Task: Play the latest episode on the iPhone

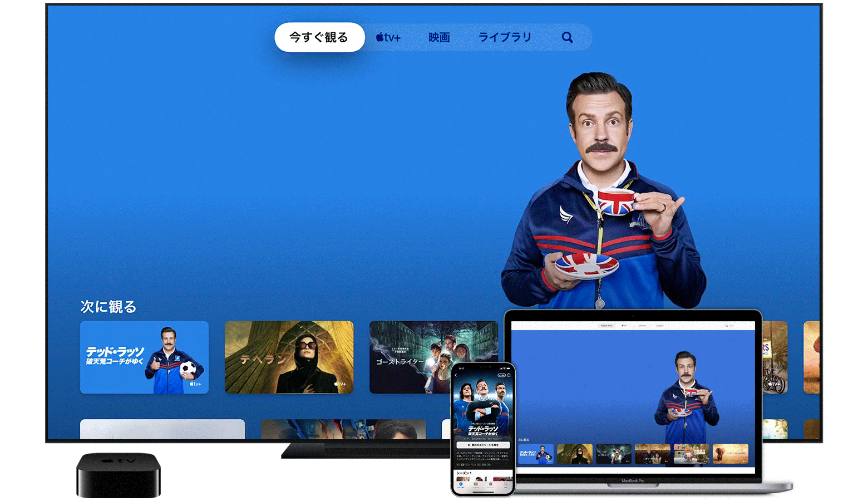Action: pyautogui.click(x=484, y=445)
